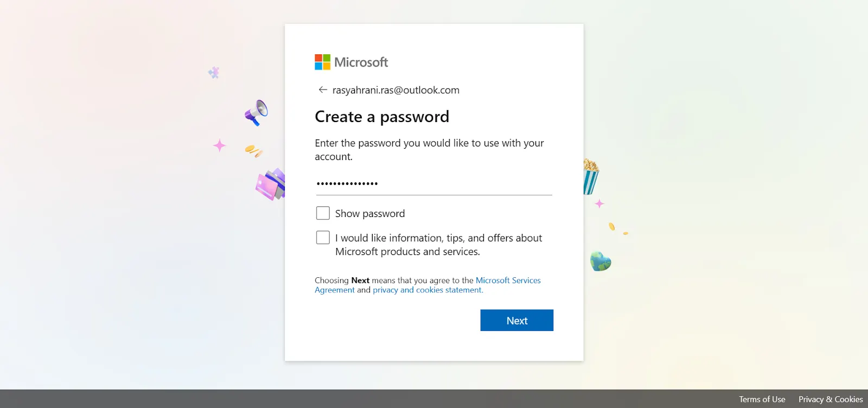Click the rasyahrani.ras@outlook.com email address
Viewport: 868px width, 408px height.
395,90
